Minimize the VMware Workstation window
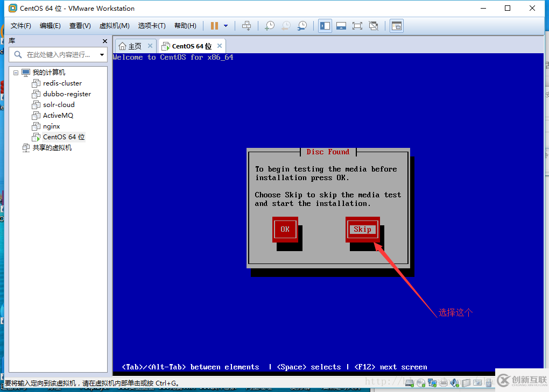The height and width of the screenshot is (392, 549). (483, 8)
